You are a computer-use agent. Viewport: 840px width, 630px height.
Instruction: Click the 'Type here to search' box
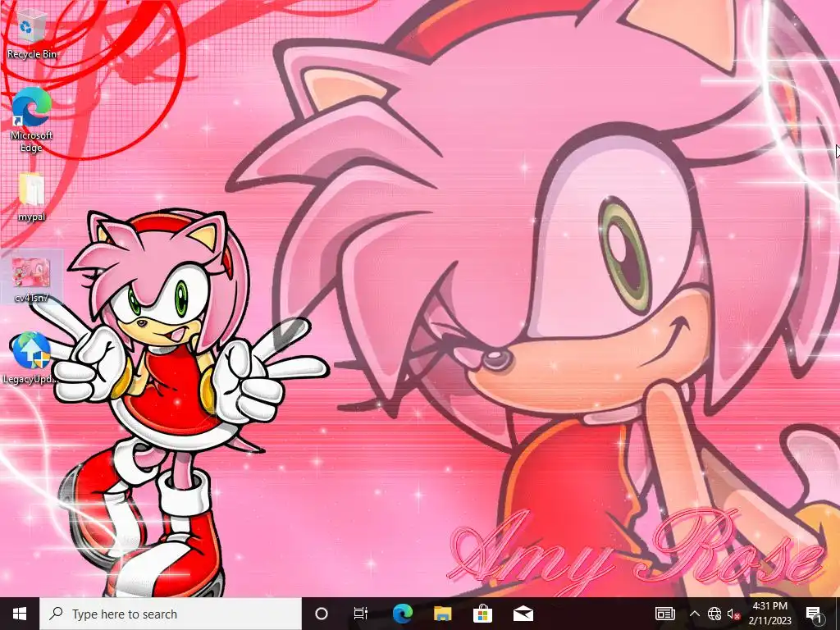171,614
